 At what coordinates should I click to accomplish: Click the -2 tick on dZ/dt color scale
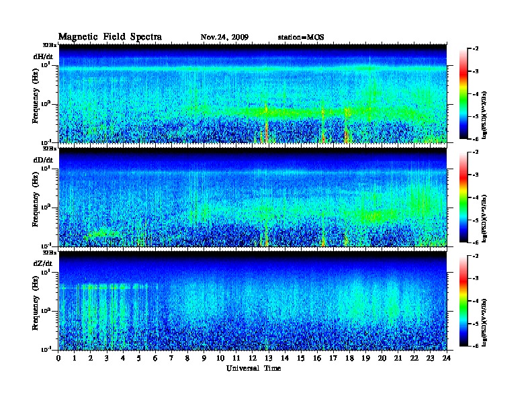click(476, 256)
